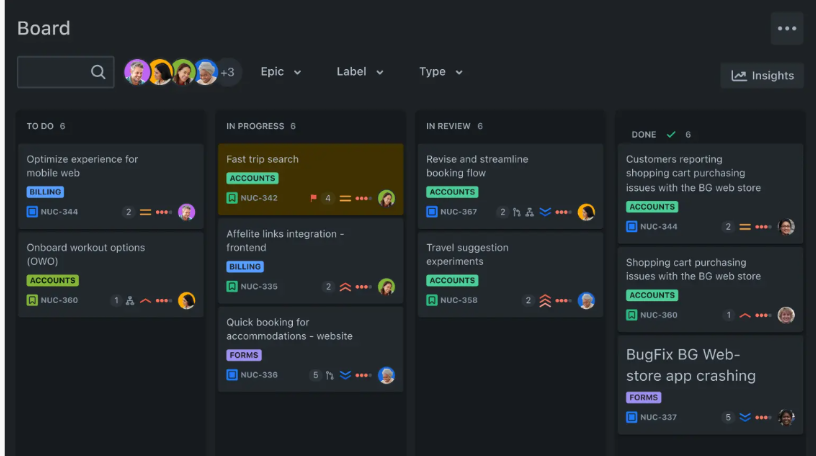Image resolution: width=816 pixels, height=456 pixels.
Task: Open card Optimize experience for mobile web
Action: coord(111,186)
